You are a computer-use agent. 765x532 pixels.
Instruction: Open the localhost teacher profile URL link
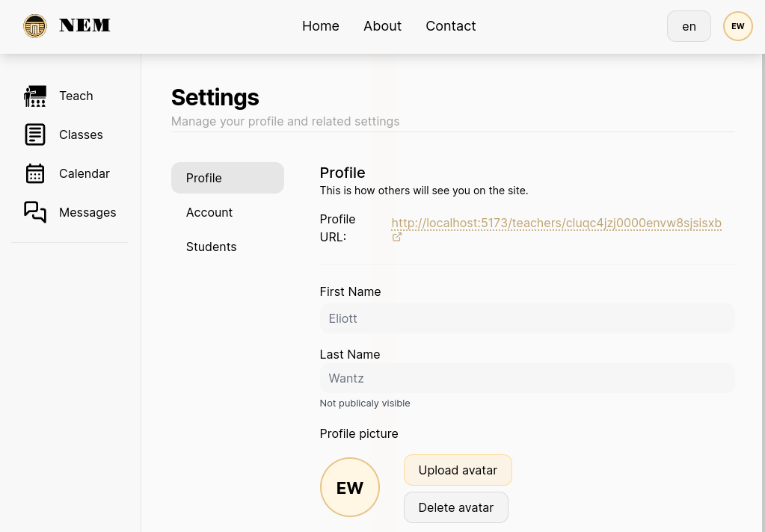point(556,223)
